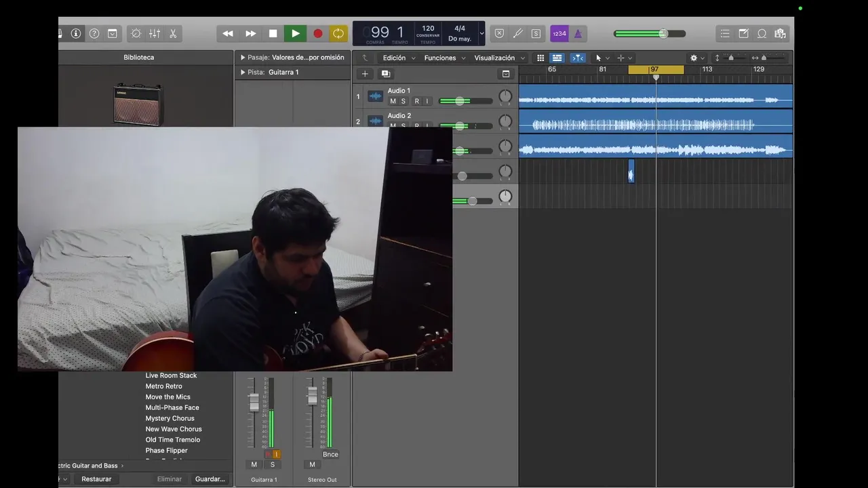Open the Note Pads icon
868x488 pixels.
[743, 33]
